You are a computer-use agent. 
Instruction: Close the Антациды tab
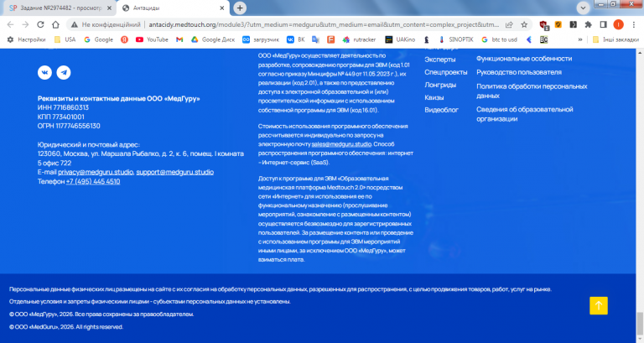221,8
